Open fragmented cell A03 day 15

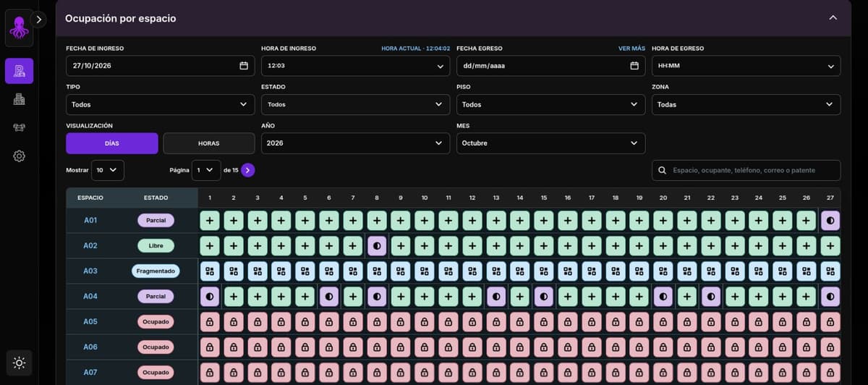[x=544, y=271]
